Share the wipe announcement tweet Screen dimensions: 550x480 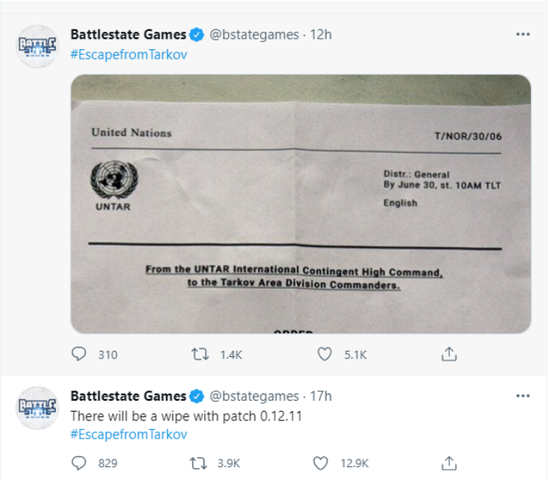pyautogui.click(x=449, y=463)
